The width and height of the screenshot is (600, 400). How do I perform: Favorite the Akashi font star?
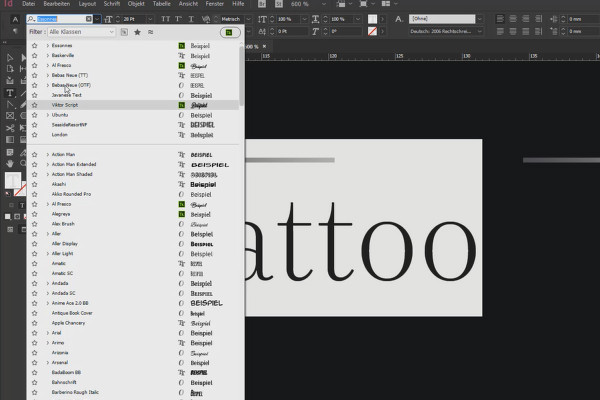click(34, 184)
